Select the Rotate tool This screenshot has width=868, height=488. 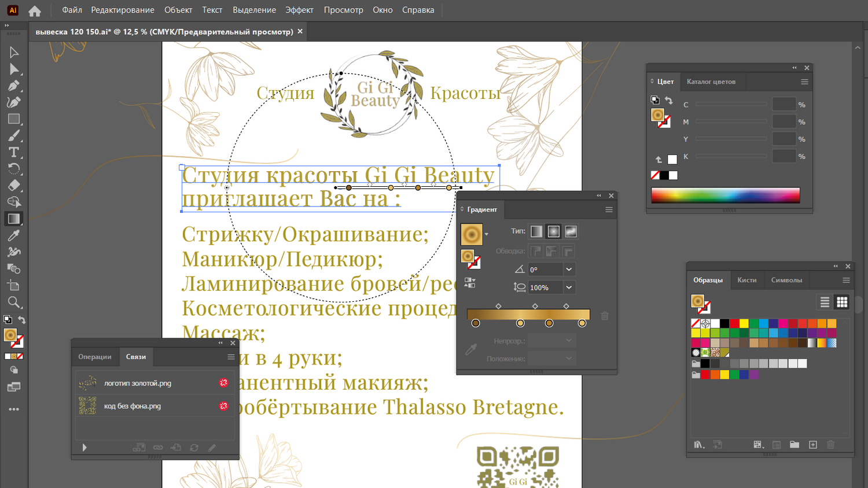point(14,169)
